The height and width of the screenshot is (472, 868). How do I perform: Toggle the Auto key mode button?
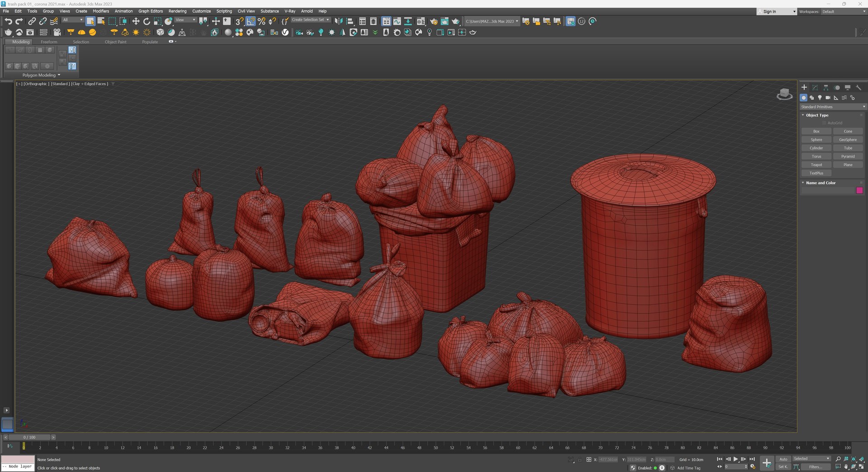[x=783, y=459]
